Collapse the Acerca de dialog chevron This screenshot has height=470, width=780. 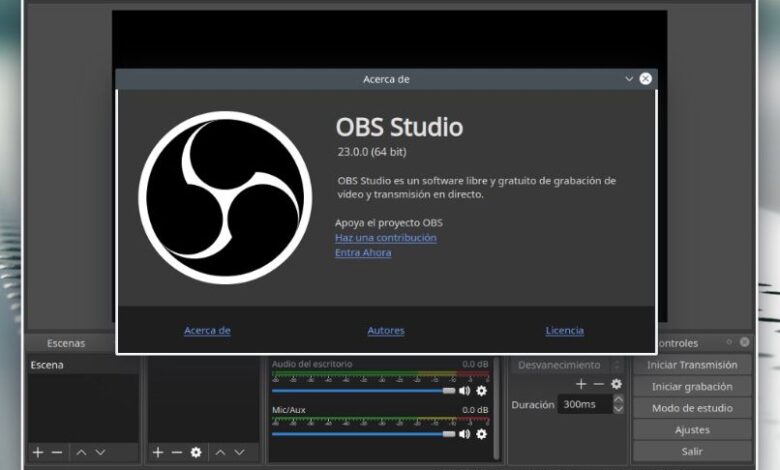point(629,79)
